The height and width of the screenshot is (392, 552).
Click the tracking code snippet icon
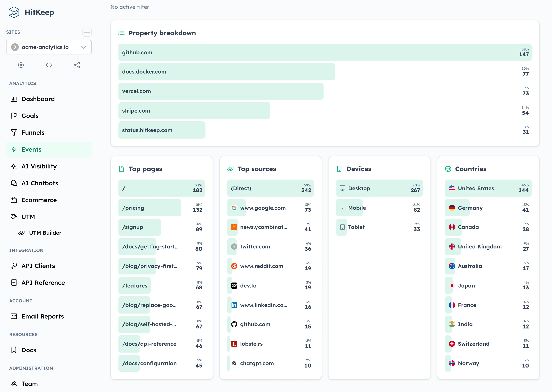(48, 65)
